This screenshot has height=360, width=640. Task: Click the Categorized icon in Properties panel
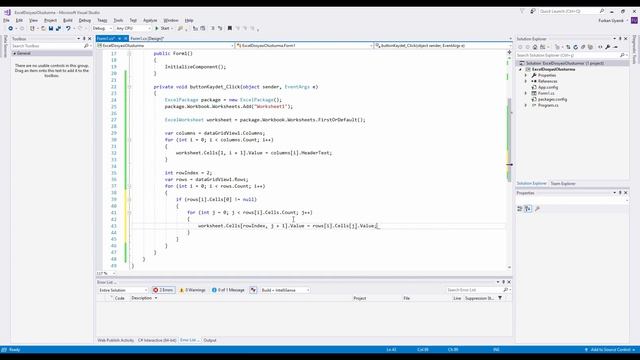[x=520, y=209]
